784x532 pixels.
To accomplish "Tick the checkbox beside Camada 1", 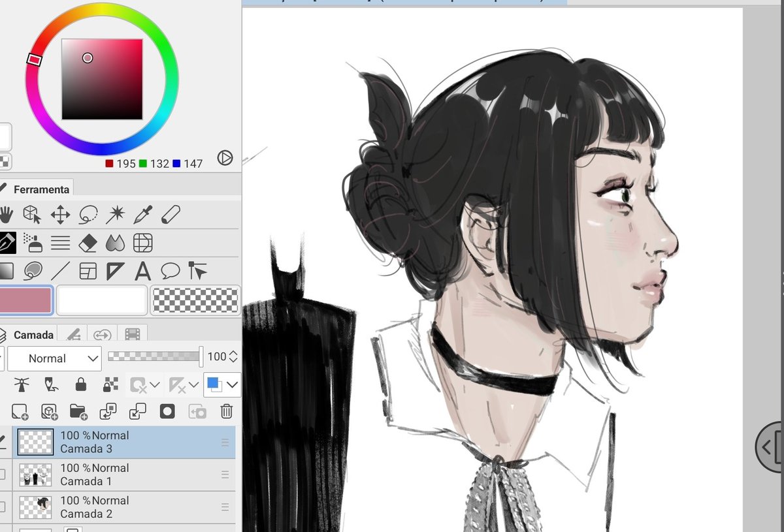I will tap(3, 475).
